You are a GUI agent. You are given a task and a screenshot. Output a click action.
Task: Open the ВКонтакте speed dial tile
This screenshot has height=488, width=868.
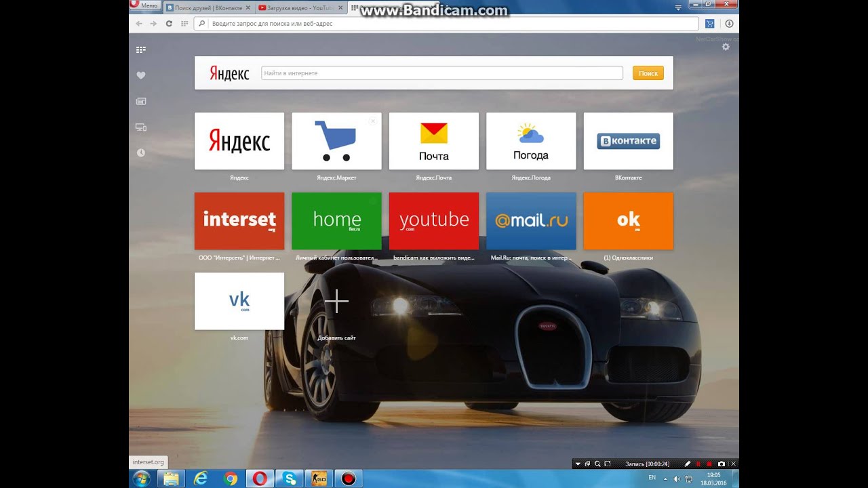(629, 141)
